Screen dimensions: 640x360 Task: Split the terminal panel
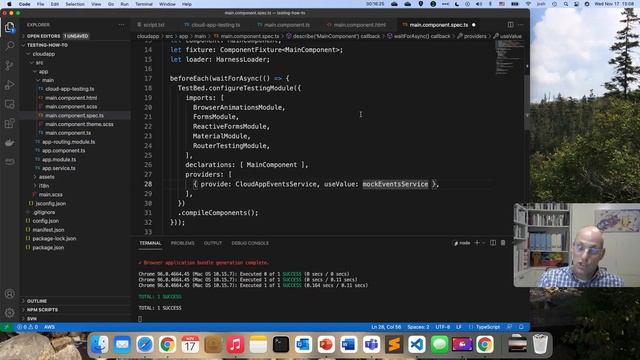point(493,243)
